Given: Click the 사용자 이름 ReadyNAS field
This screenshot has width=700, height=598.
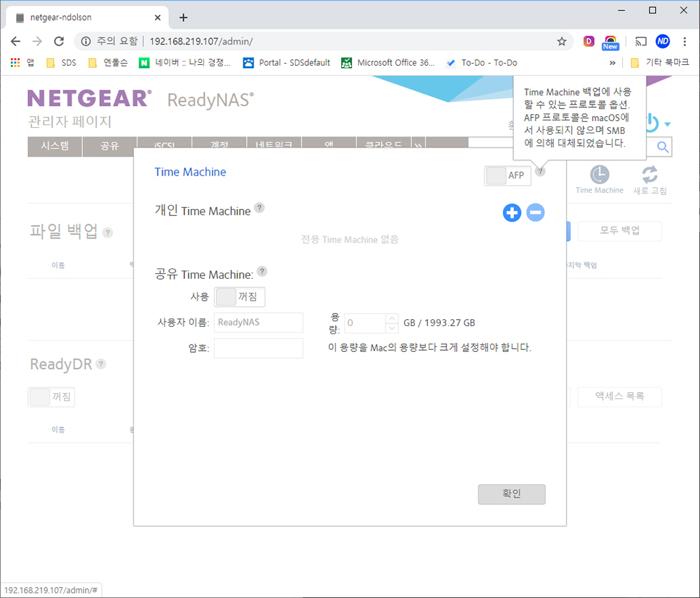Looking at the screenshot, I should pos(258,322).
